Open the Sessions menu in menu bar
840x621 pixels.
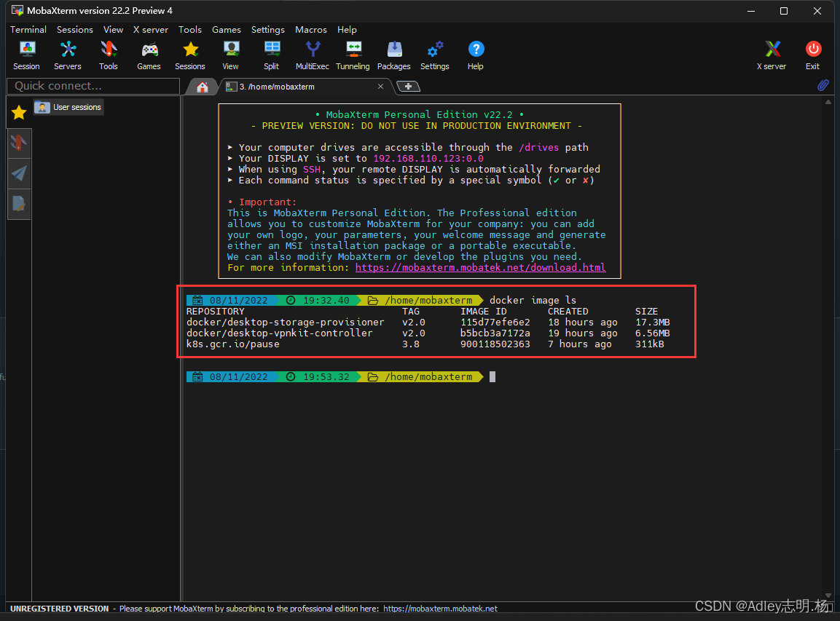(x=75, y=30)
